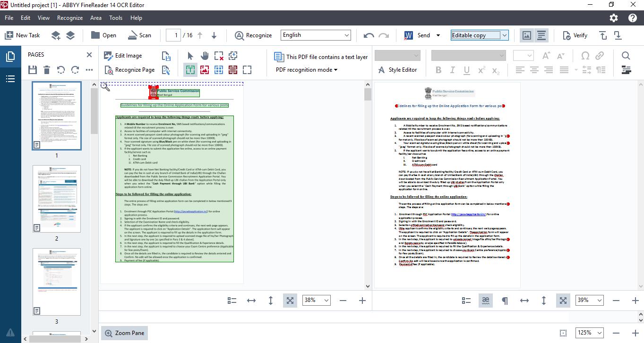Select the Picture area drawing tool

tap(205, 70)
